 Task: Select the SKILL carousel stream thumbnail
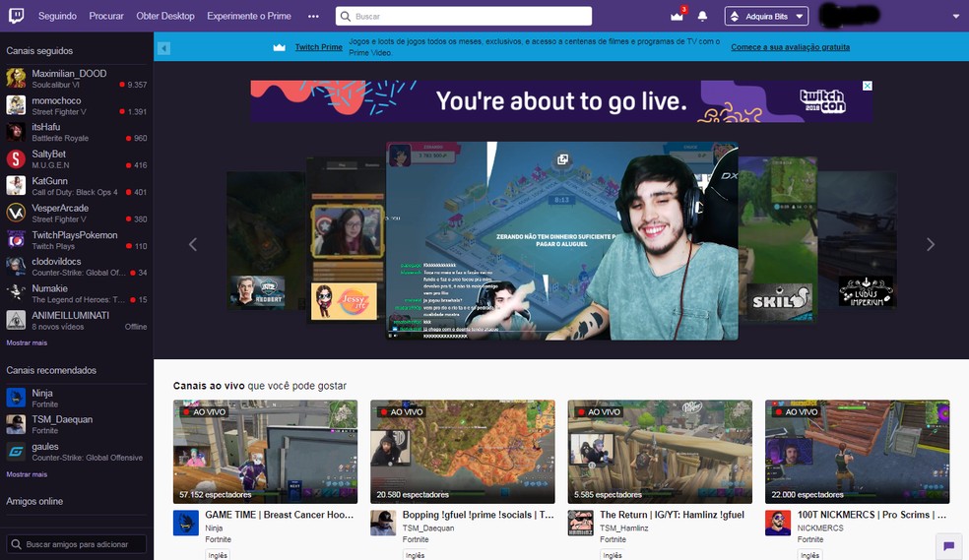click(x=777, y=239)
